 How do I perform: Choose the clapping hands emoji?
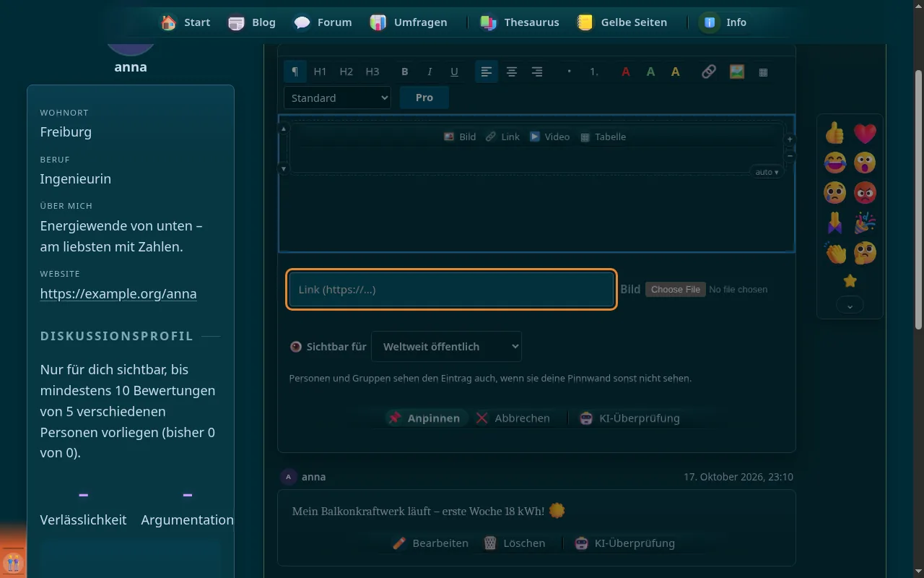(x=835, y=253)
